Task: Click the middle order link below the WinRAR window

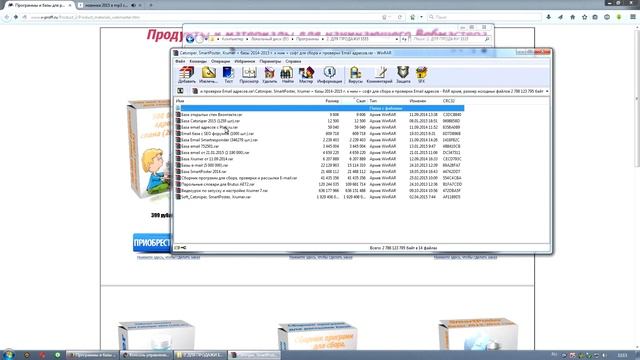Action: click(x=320, y=258)
